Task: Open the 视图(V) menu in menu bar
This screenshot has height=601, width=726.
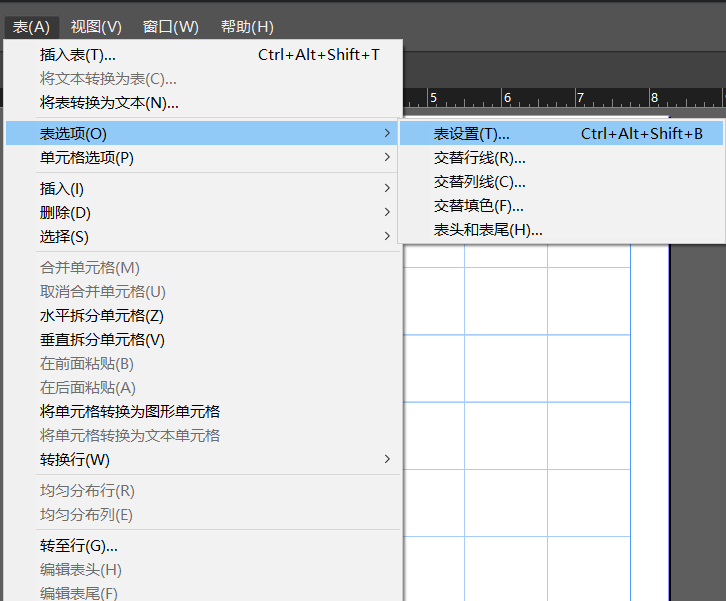Action: pyautogui.click(x=96, y=27)
